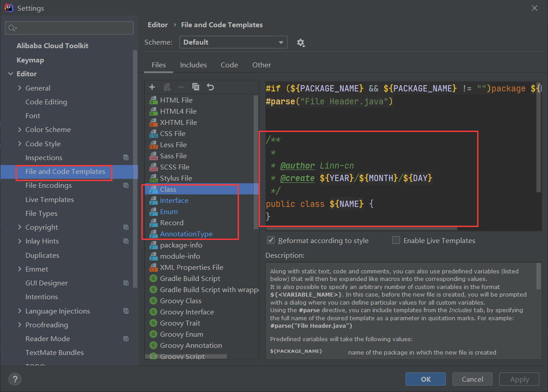Screen dimensions: 548x392
Task: Click the project-level marker icon beside Language Injections
Action: 126,311
